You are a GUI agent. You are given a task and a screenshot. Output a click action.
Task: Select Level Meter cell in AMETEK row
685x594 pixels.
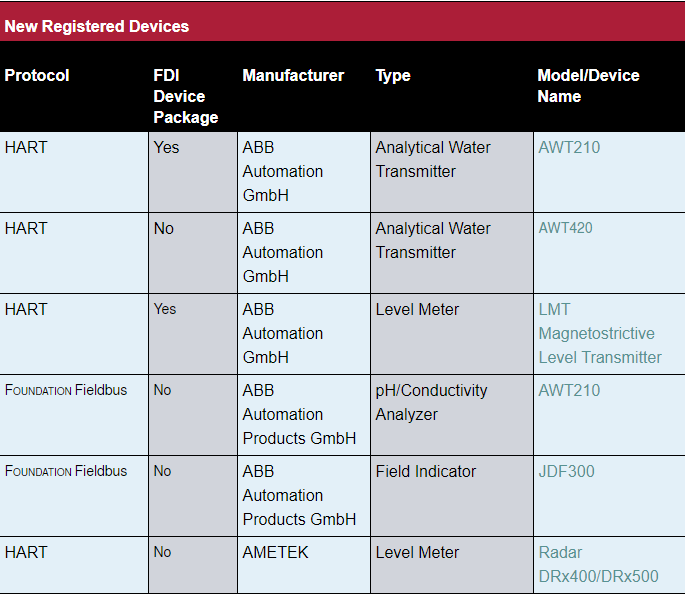click(417, 552)
